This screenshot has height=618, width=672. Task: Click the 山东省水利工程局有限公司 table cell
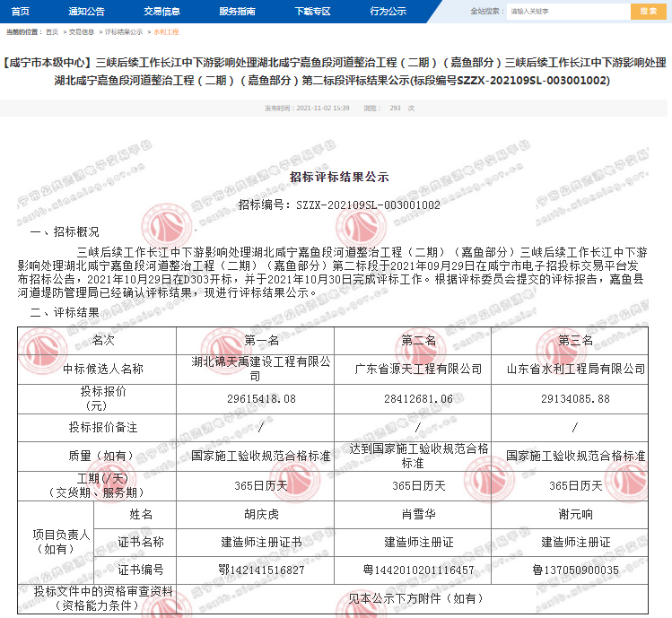pos(575,369)
